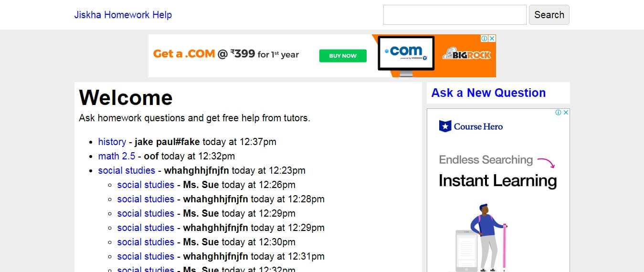
Task: Open whahghhjfnjfn's social studies reply at 12:31pm
Action: 146,256
